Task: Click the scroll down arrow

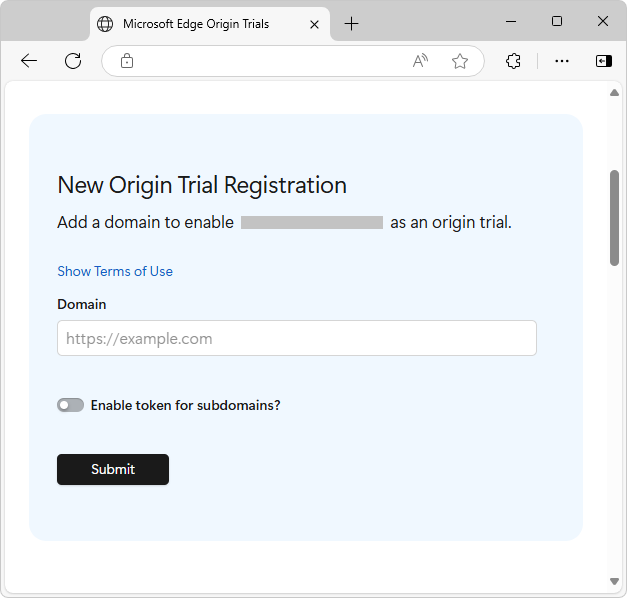Action: tap(614, 581)
